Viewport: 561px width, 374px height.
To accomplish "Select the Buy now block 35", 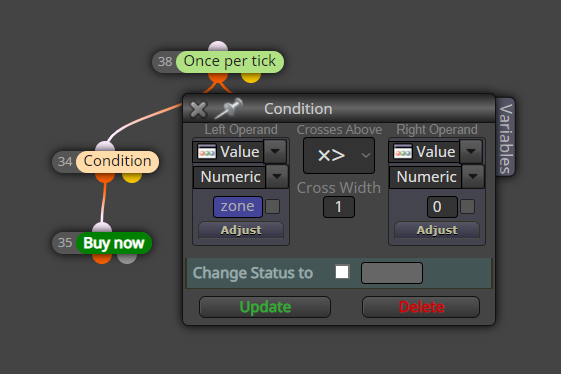I will pos(114,243).
